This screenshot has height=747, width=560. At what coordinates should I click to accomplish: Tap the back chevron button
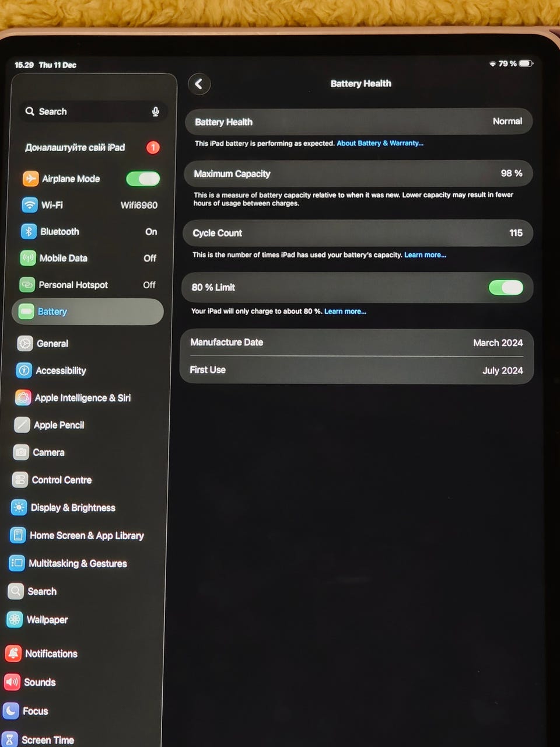[199, 84]
